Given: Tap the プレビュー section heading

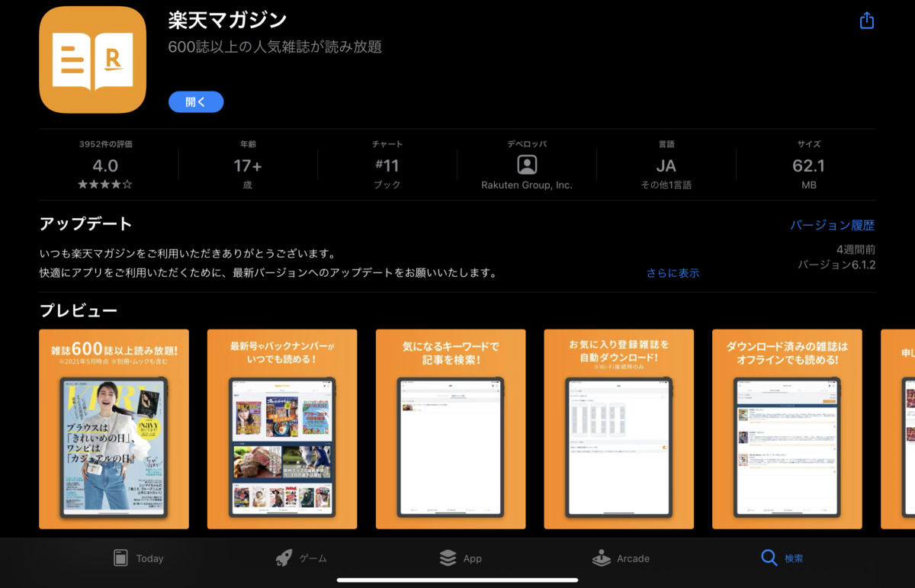Looking at the screenshot, I should point(78,310).
